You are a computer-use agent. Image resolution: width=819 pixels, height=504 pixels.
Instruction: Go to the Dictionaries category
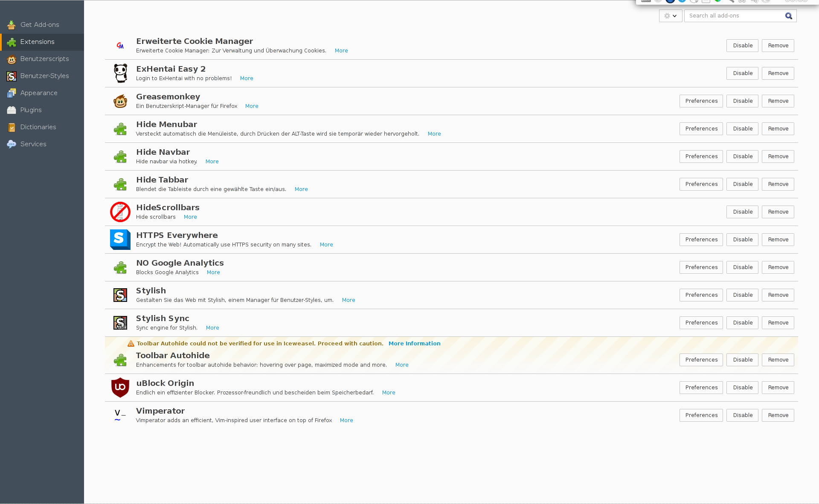click(42, 127)
